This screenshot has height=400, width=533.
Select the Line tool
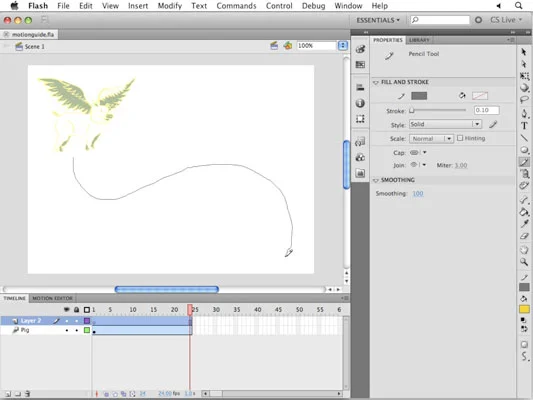click(524, 138)
